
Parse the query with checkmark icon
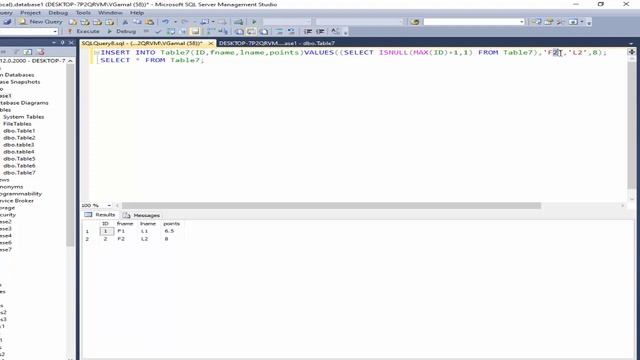158,31
